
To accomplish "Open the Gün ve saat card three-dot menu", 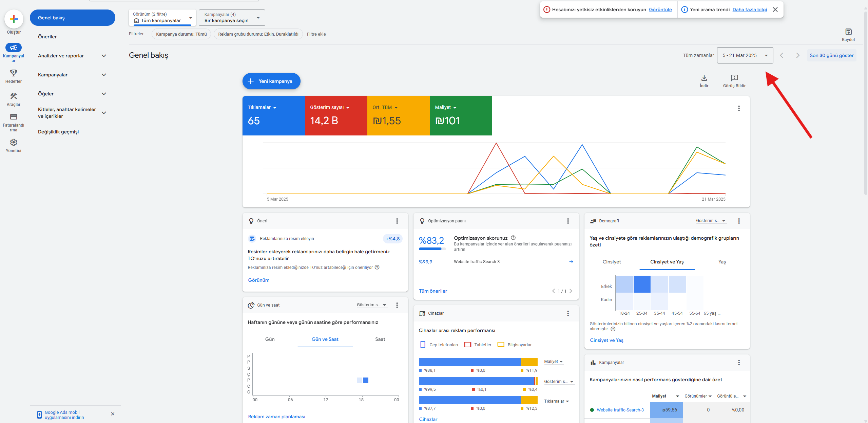I will 397,305.
